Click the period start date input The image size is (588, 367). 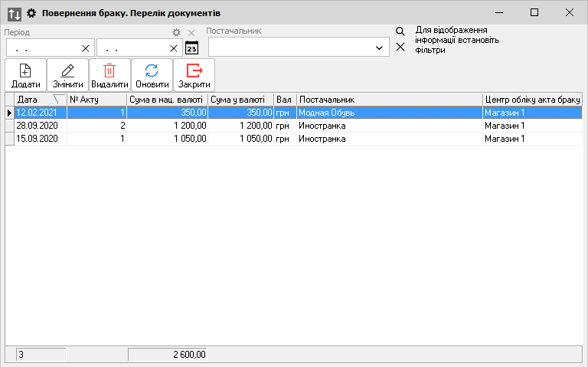pos(44,48)
